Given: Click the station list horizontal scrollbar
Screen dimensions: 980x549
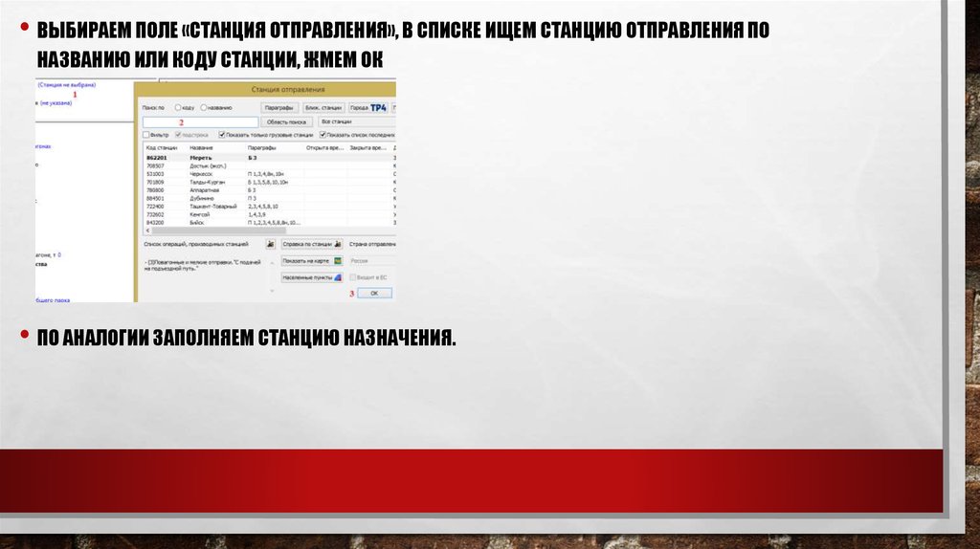Looking at the screenshot, I should click(219, 231).
